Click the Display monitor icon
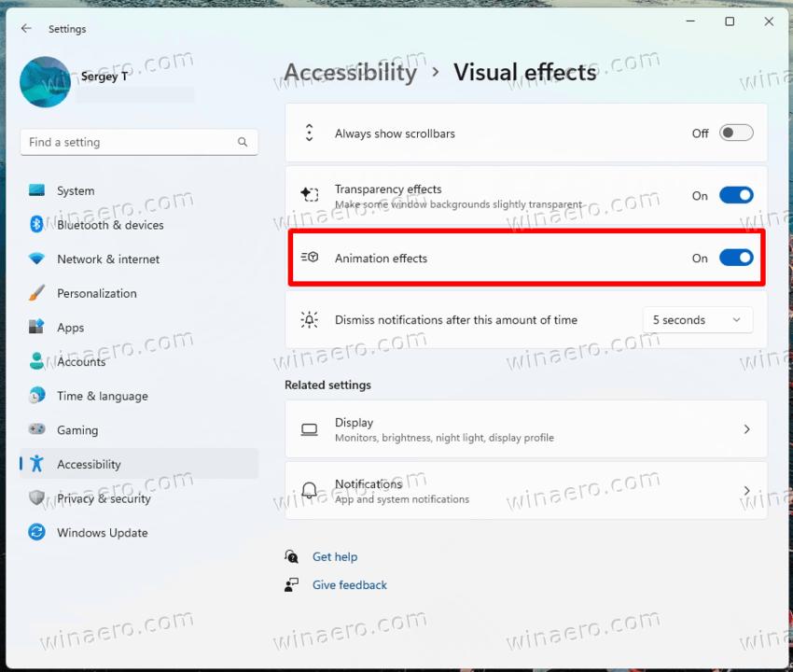793x672 pixels. pyautogui.click(x=310, y=429)
